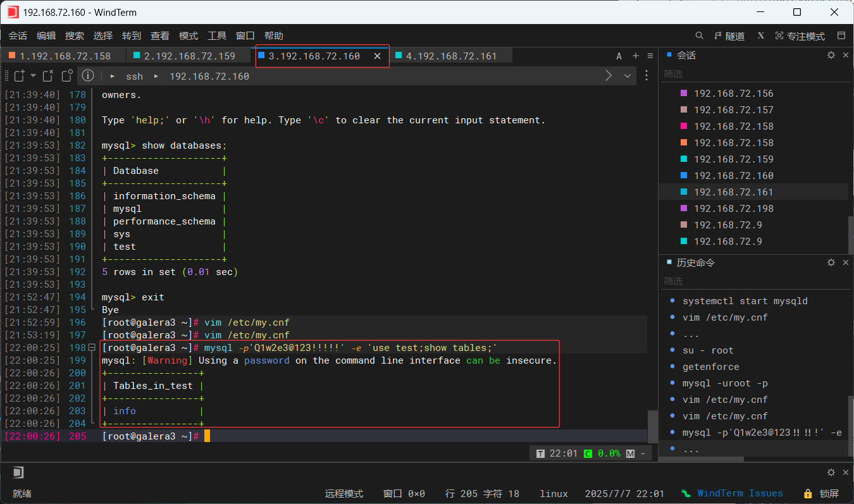Viewport: 854px width, 504px height.
Task: Click the 锁屏 lock icon in status bar
Action: tap(807, 493)
